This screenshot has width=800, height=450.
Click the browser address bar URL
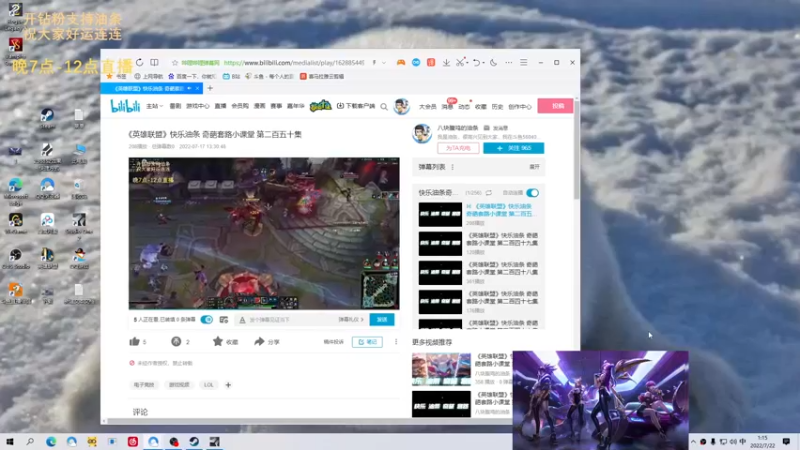point(294,63)
